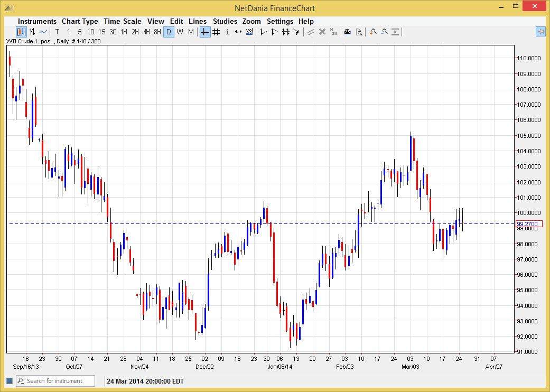
Task: Click the zoom out magnifier icon
Action: (385, 32)
